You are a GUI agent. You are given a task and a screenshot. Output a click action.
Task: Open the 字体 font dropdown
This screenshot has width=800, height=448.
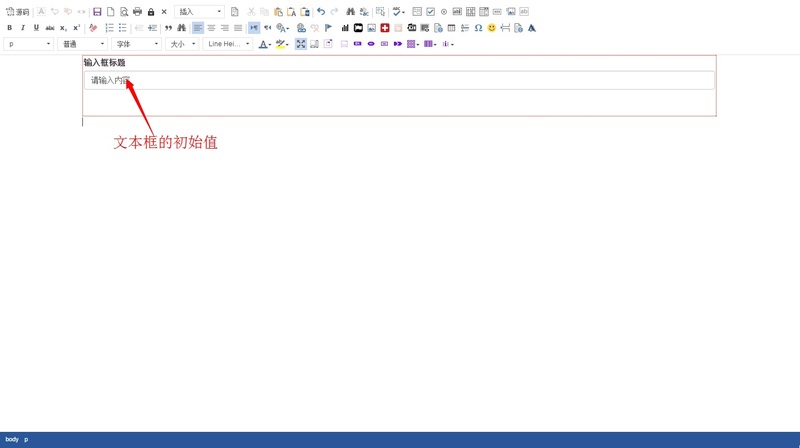click(x=136, y=44)
